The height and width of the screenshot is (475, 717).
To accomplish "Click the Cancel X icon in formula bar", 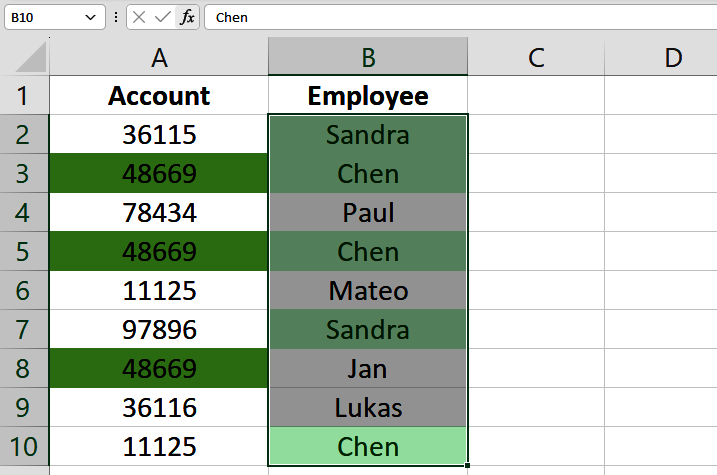I will pos(139,17).
